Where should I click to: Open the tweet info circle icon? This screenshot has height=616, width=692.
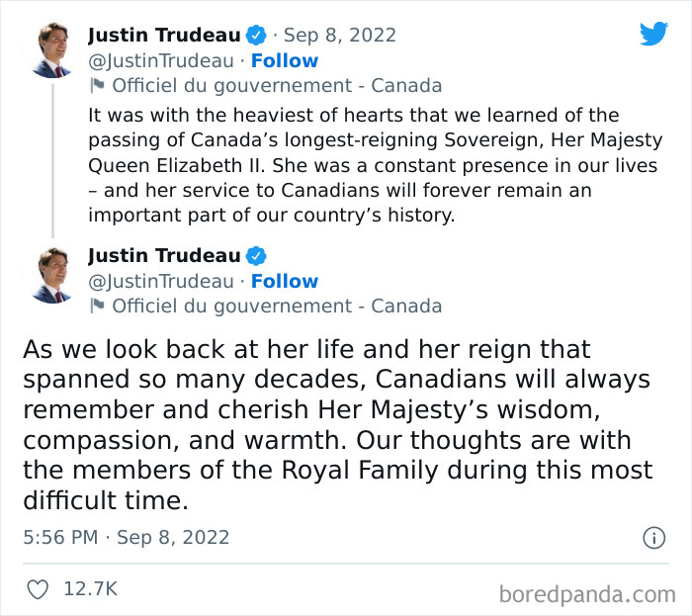pyautogui.click(x=653, y=538)
